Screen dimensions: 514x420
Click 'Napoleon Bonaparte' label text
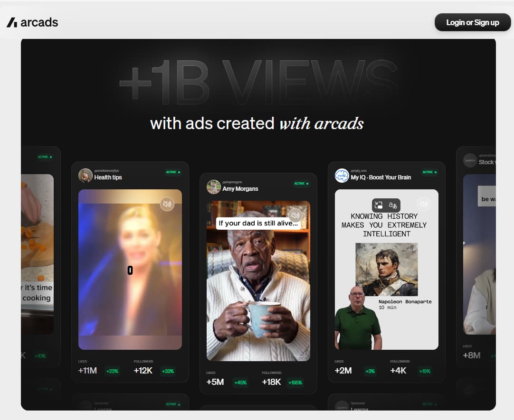click(405, 301)
